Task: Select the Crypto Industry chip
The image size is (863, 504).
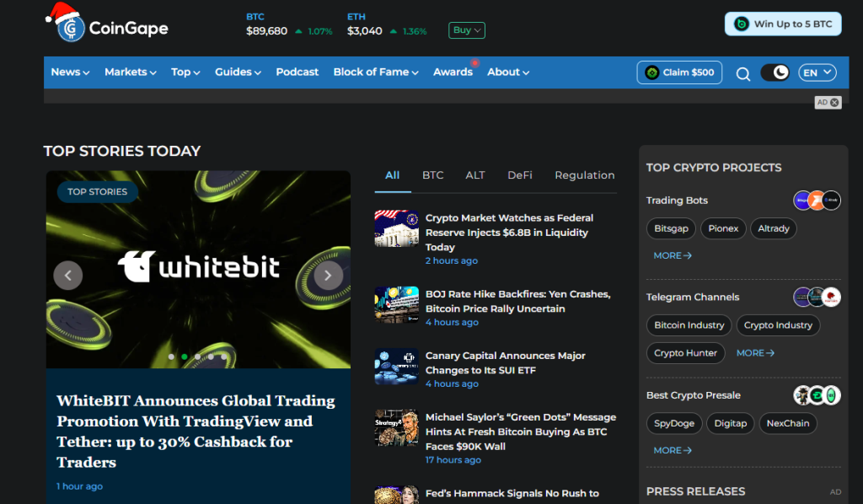Action: [778, 325]
